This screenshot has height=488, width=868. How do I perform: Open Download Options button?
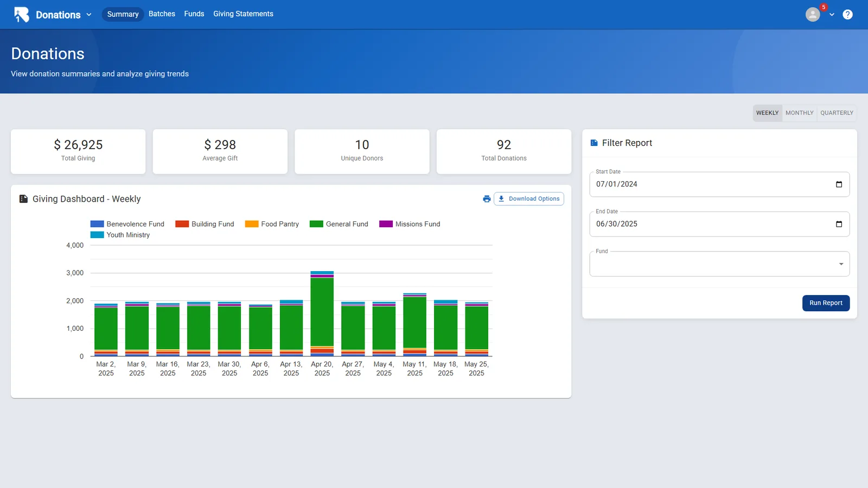528,199
